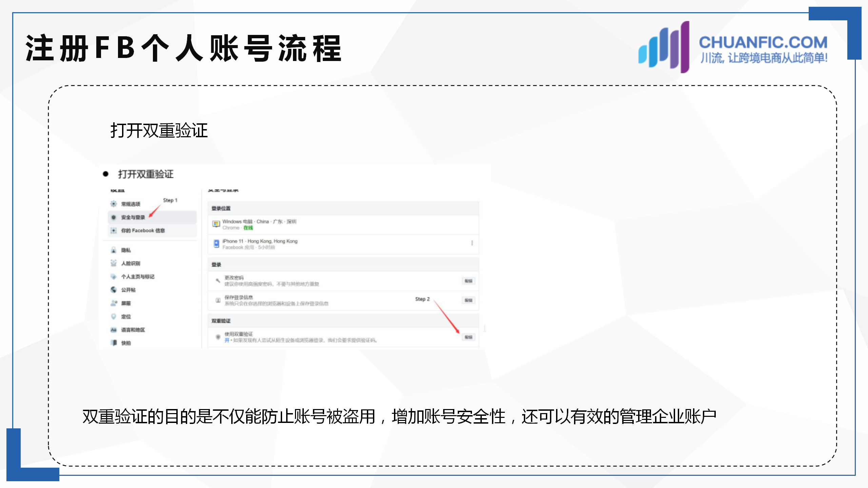Image resolution: width=868 pixels, height=488 pixels.
Task: Click edit button for 保存登录信息
Action: [x=469, y=300]
